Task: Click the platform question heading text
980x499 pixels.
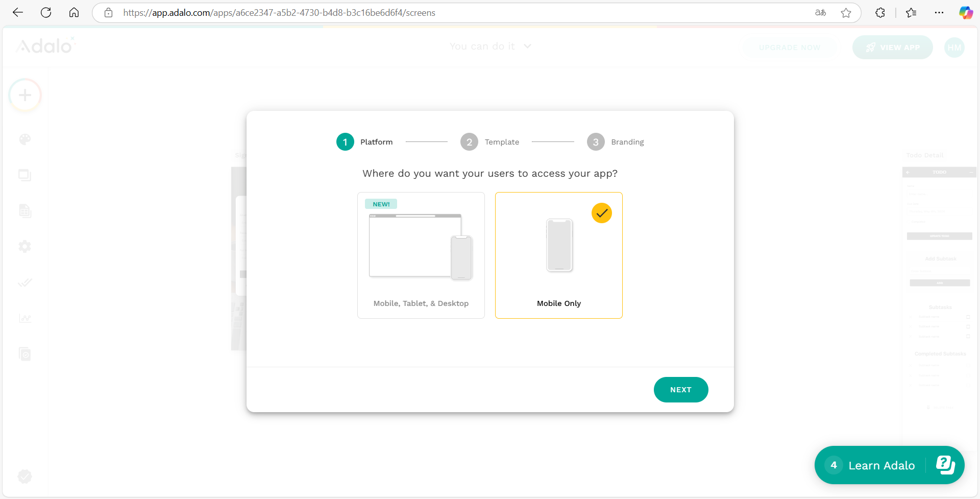Action: tap(490, 174)
